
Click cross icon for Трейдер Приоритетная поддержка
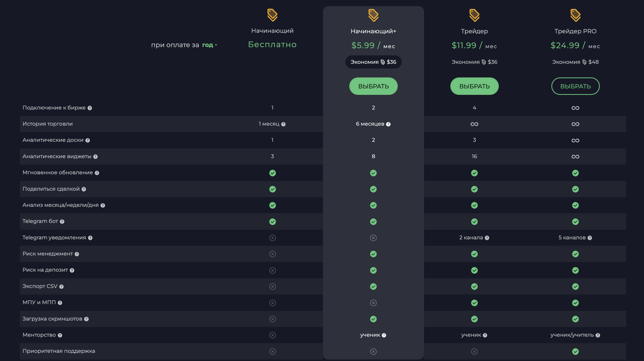point(474,352)
